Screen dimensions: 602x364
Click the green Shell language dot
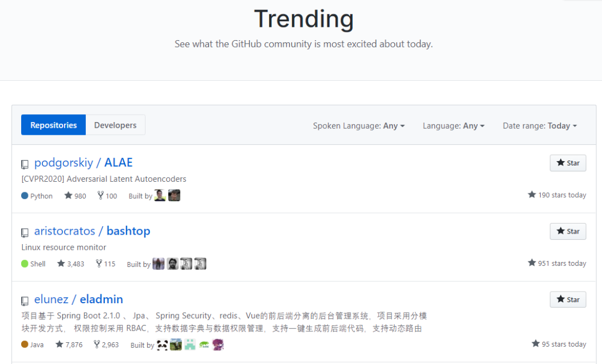point(25,264)
